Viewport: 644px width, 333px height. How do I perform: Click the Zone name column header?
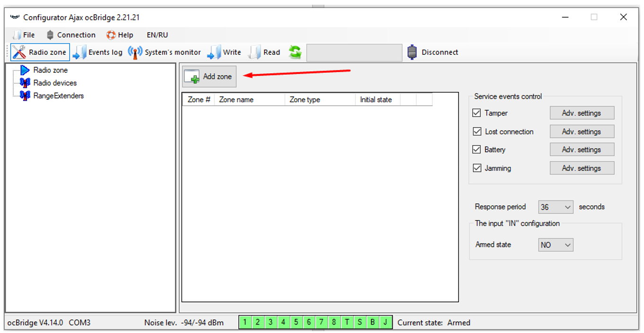(x=250, y=99)
